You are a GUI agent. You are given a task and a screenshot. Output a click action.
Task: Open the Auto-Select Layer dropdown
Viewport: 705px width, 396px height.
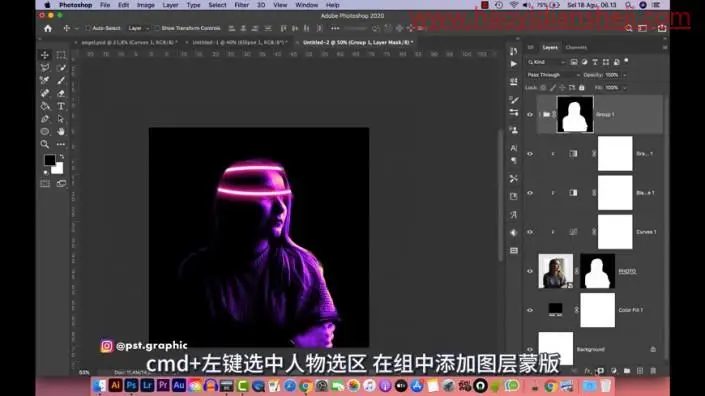click(138, 28)
